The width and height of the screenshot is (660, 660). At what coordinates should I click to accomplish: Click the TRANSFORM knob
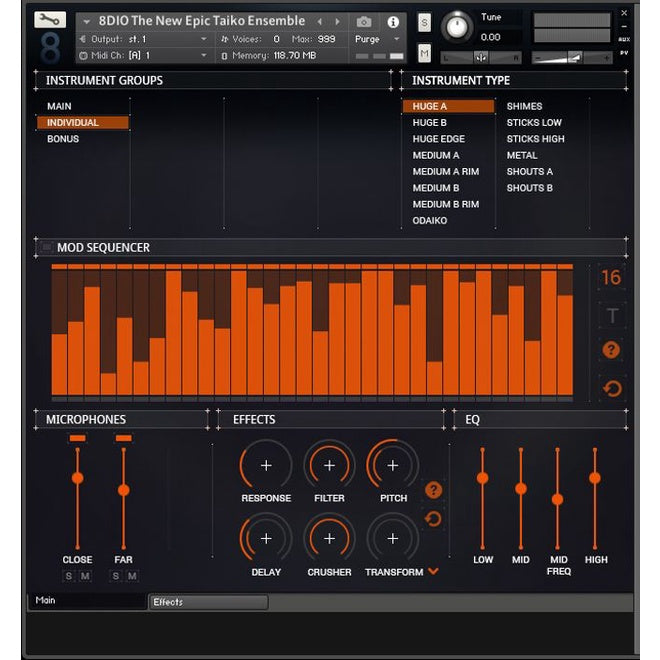393,538
